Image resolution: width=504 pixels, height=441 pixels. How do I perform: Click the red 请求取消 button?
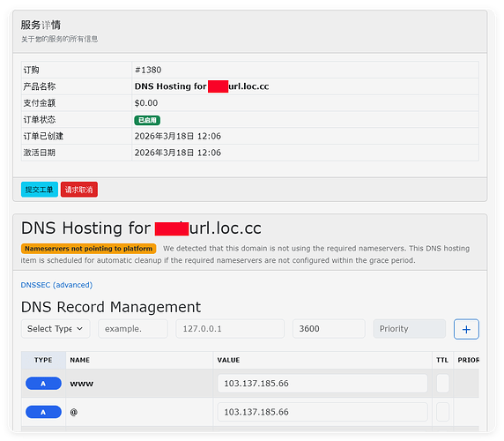[79, 190]
